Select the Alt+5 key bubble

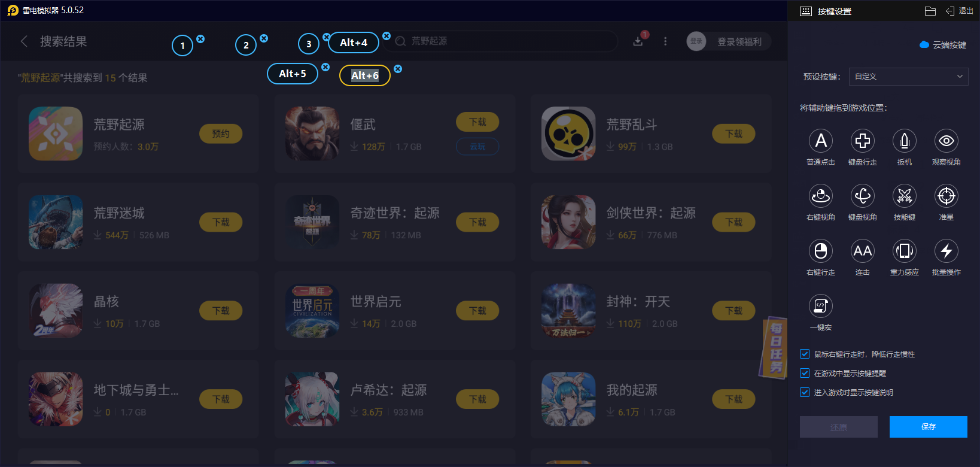[293, 74]
